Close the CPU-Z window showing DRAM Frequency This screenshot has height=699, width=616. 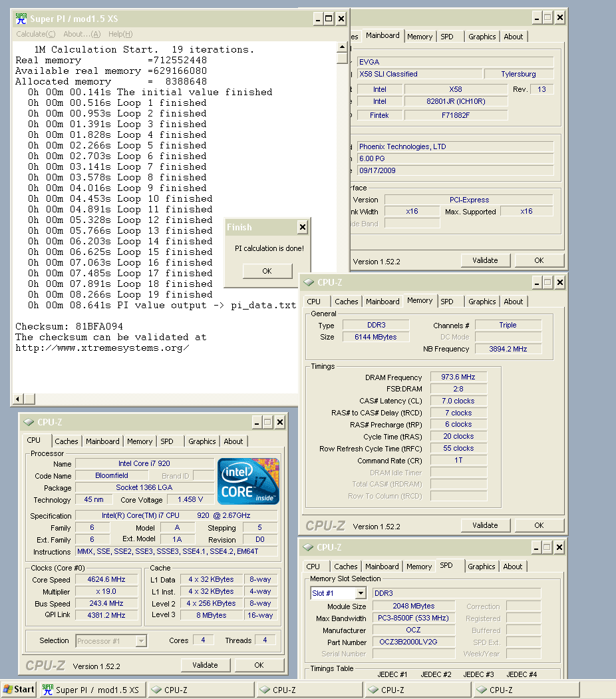click(x=560, y=282)
